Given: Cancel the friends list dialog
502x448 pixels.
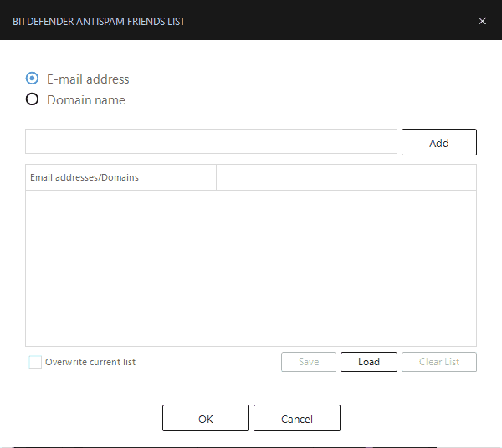Looking at the screenshot, I should (x=297, y=418).
